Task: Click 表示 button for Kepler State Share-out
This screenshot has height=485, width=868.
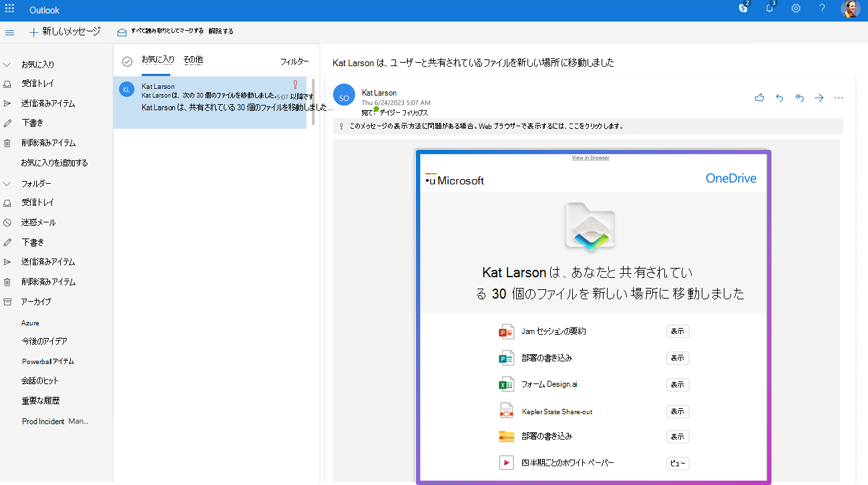Action: 678,412
